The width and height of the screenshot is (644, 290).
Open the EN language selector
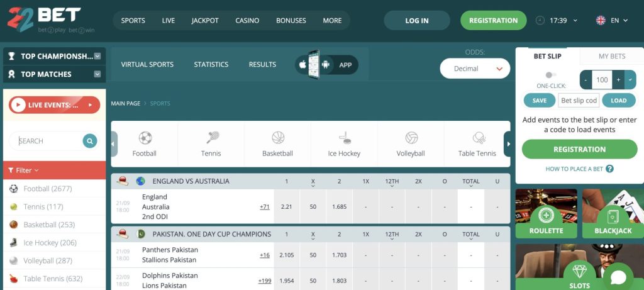pos(612,20)
